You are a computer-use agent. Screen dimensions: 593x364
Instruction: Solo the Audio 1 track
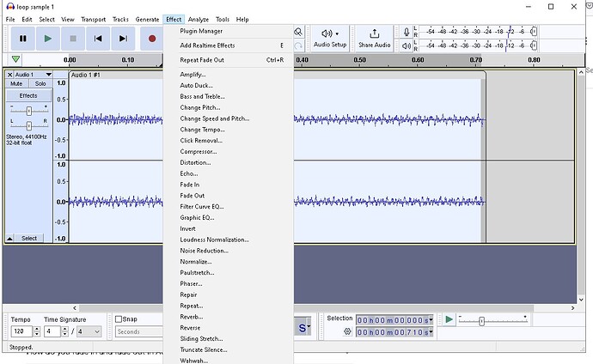(x=40, y=84)
